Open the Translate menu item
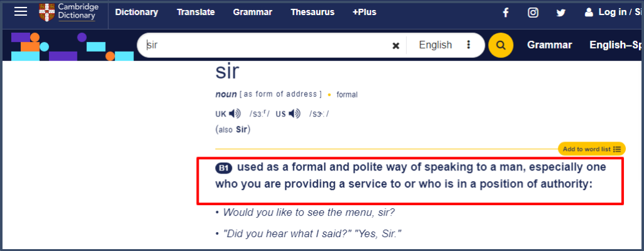Image resolution: width=644 pixels, height=251 pixels. (x=196, y=13)
